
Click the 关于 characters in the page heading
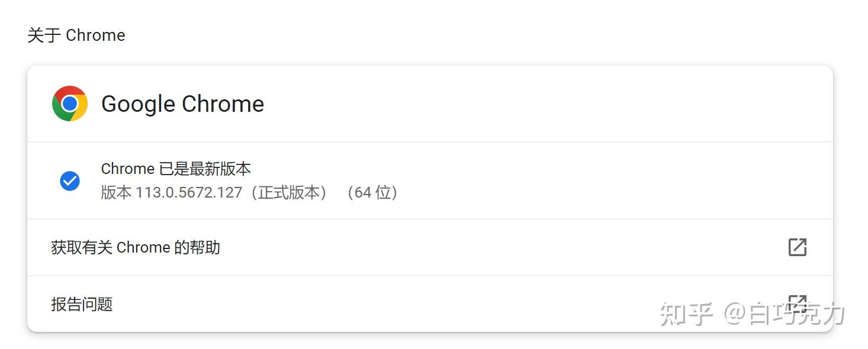point(44,35)
